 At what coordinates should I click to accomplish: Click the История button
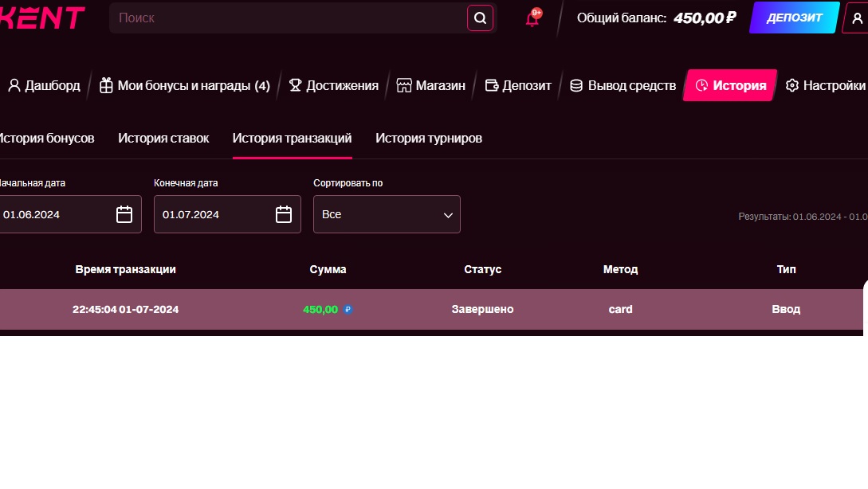(730, 85)
